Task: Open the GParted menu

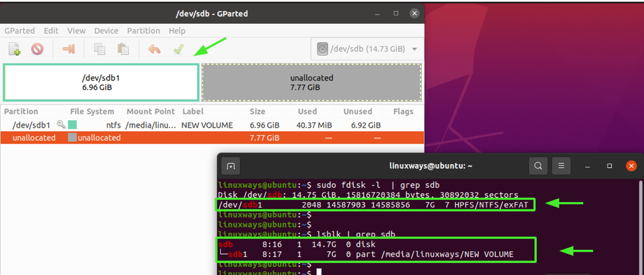Action: (x=19, y=31)
